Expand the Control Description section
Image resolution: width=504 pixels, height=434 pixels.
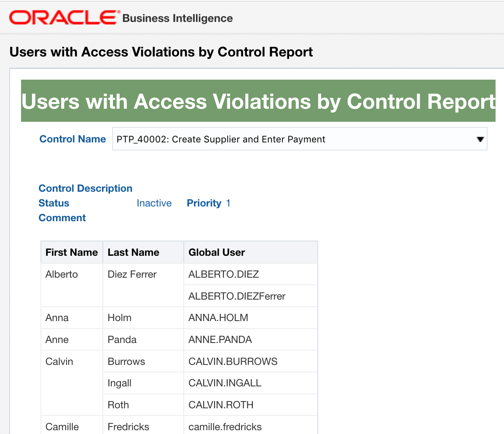point(85,188)
